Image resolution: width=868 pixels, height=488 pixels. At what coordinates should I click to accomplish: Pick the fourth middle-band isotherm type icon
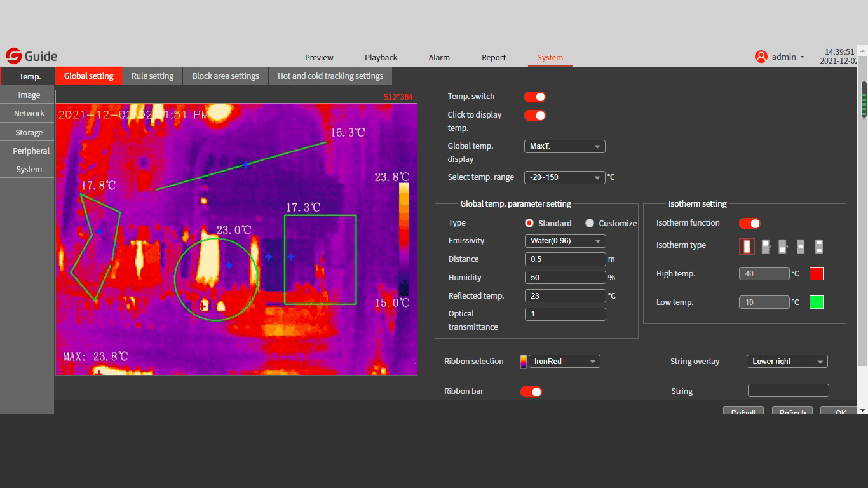[x=801, y=246]
